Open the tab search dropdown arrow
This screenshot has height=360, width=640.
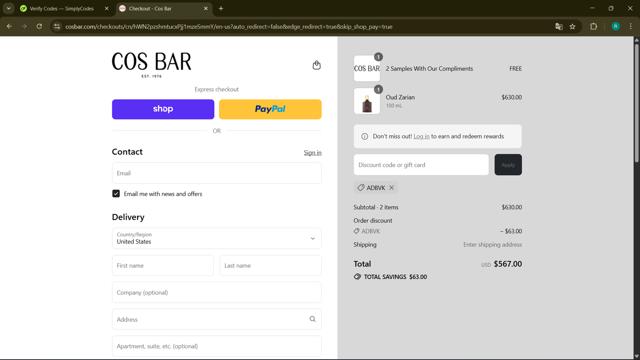point(9,8)
